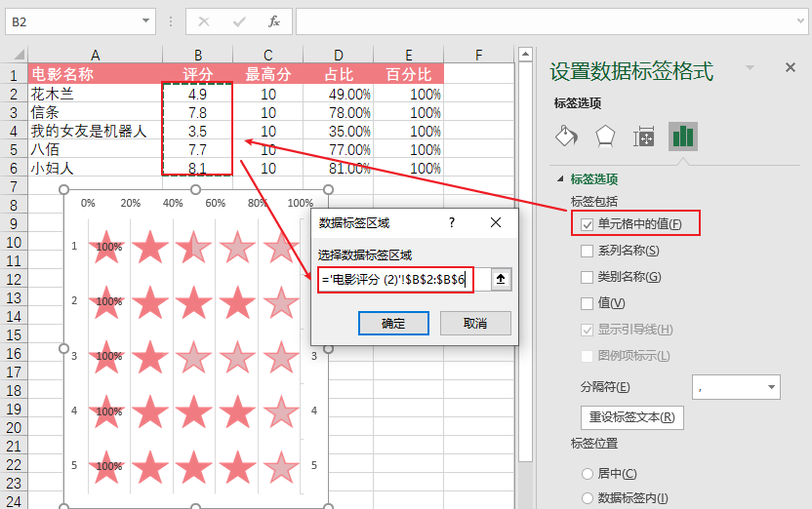Select row 7 header
The width and height of the screenshot is (812, 509).
14,187
